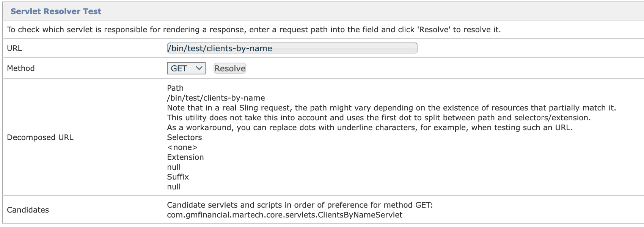Click the Servlet Resolver Test header

click(x=56, y=11)
